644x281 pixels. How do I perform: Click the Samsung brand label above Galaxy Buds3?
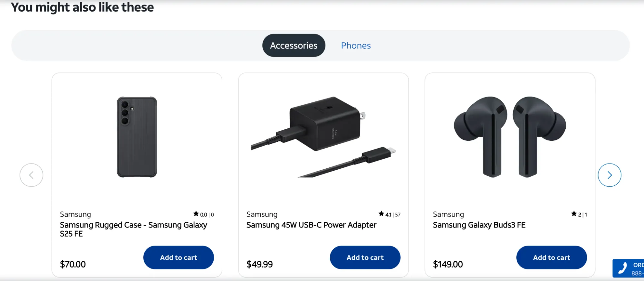(448, 214)
